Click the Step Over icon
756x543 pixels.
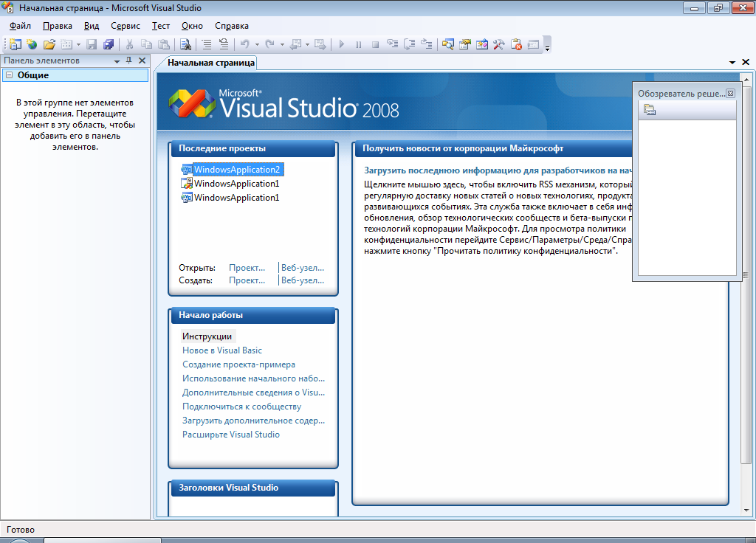(x=409, y=44)
